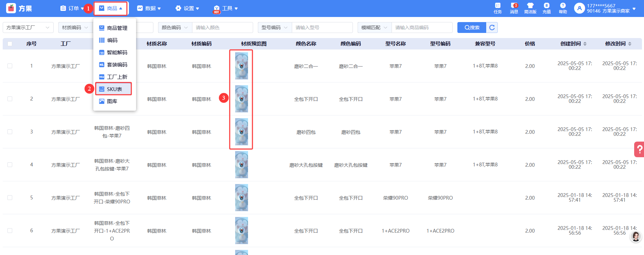Click the 价格 column header
Screen dimensions: 644x255
(530, 44)
